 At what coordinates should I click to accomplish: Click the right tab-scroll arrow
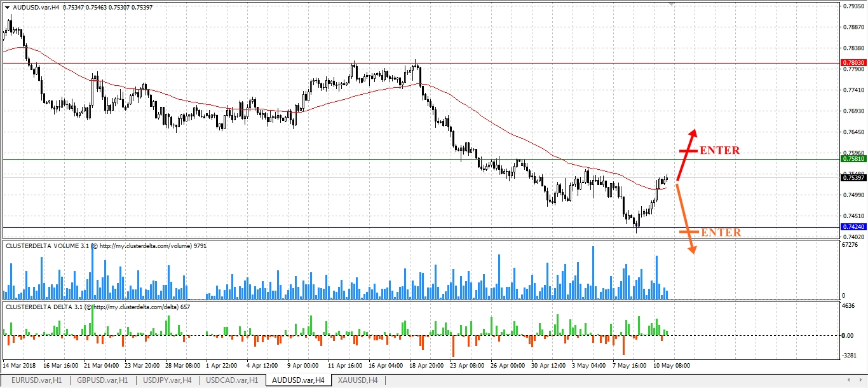click(862, 380)
